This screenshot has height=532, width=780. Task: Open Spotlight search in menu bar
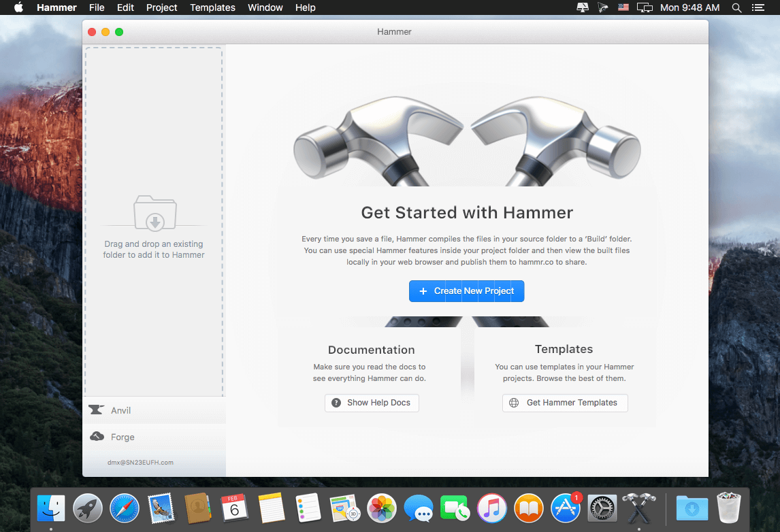(736, 7)
